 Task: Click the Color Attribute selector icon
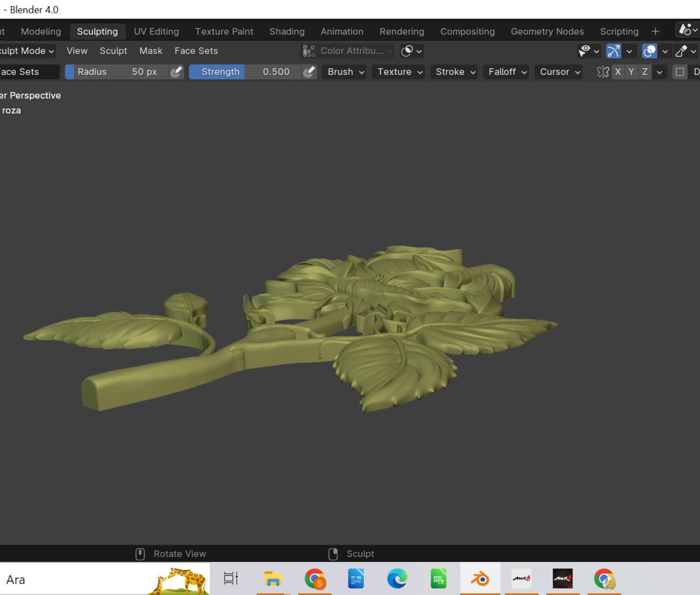[x=309, y=51]
